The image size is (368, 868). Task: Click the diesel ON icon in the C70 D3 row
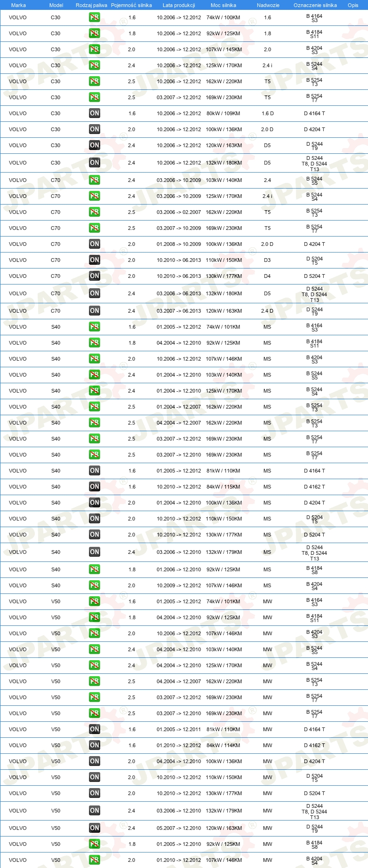click(95, 260)
